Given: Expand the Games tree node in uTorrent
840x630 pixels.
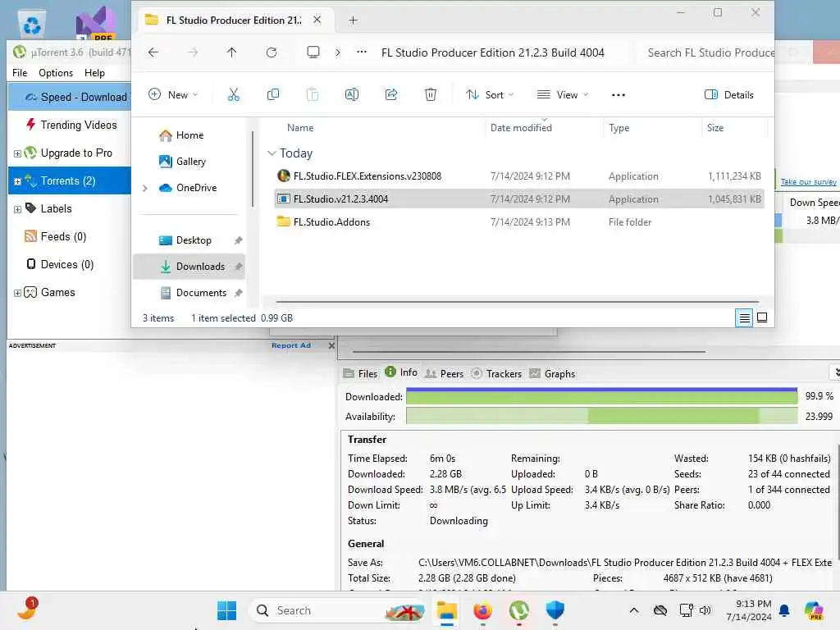Looking at the screenshot, I should pyautogui.click(x=17, y=293).
